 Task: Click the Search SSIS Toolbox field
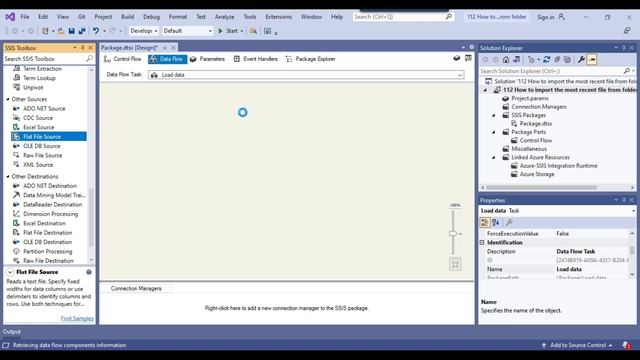[x=45, y=59]
